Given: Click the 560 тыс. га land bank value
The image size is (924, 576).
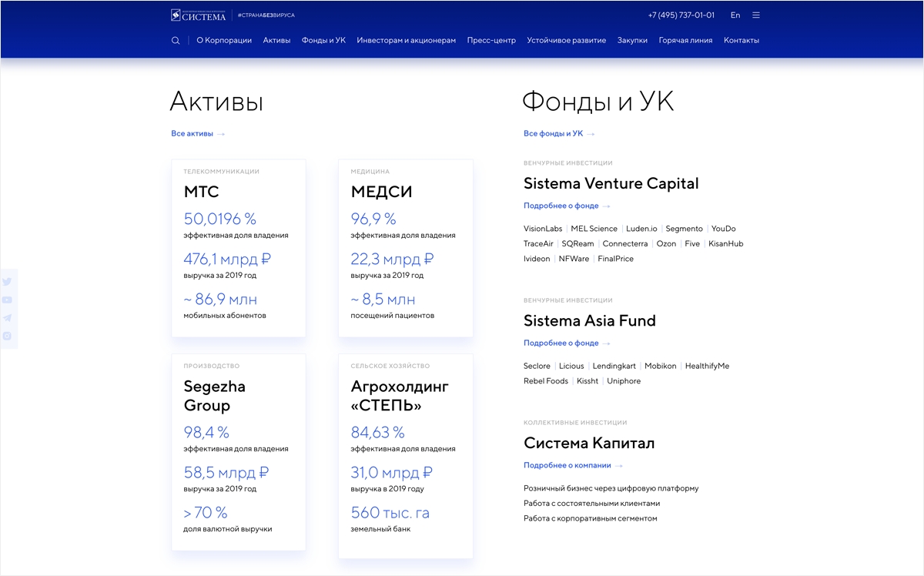Looking at the screenshot, I should pyautogui.click(x=390, y=513).
